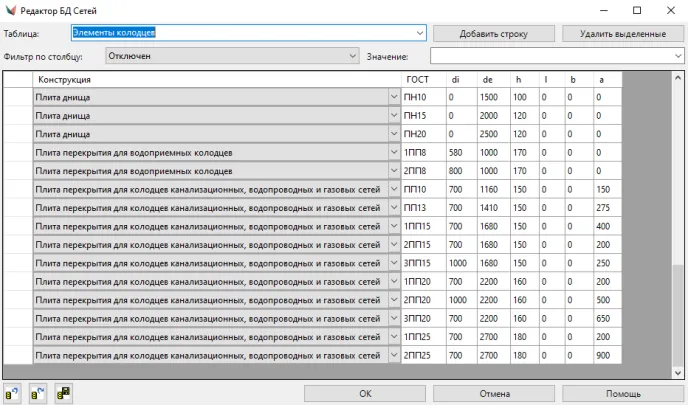688x405 pixels.
Task: Select the de cell with value 1160
Action: point(493,189)
